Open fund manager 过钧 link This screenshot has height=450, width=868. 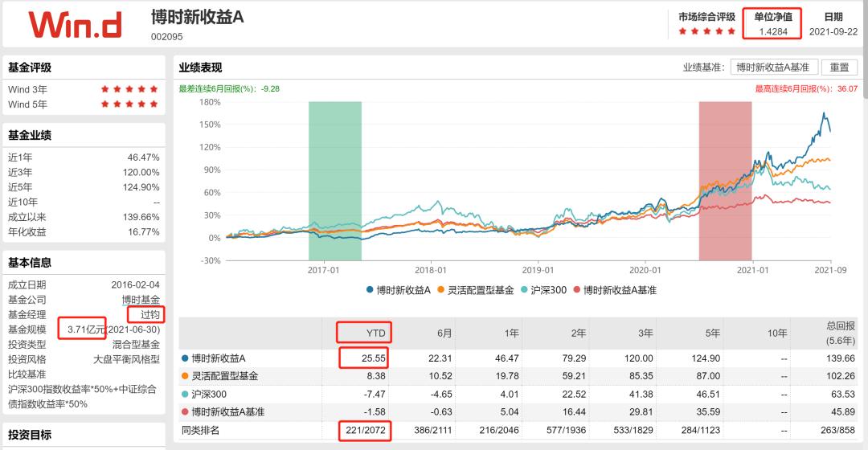click(149, 314)
